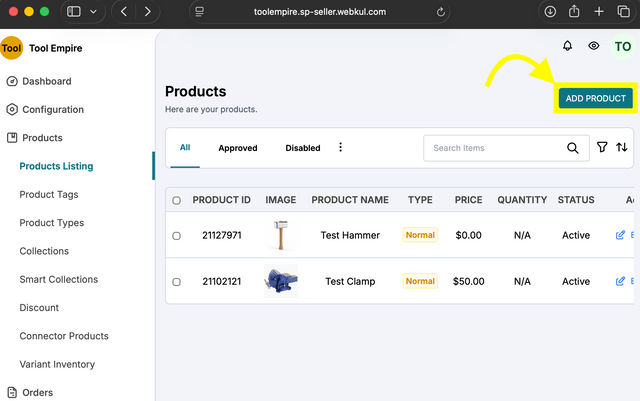Select Products Listing in the sidebar
640x401 pixels.
(x=56, y=166)
